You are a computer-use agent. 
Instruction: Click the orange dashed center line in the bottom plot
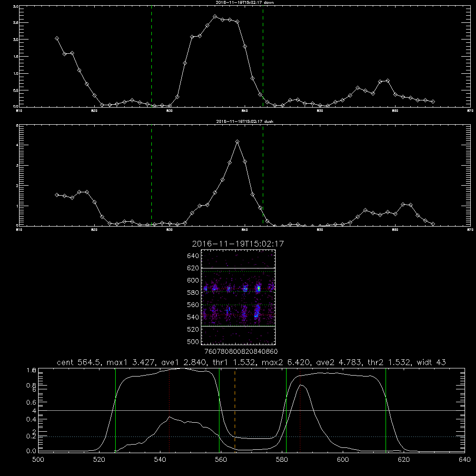coord(235,410)
